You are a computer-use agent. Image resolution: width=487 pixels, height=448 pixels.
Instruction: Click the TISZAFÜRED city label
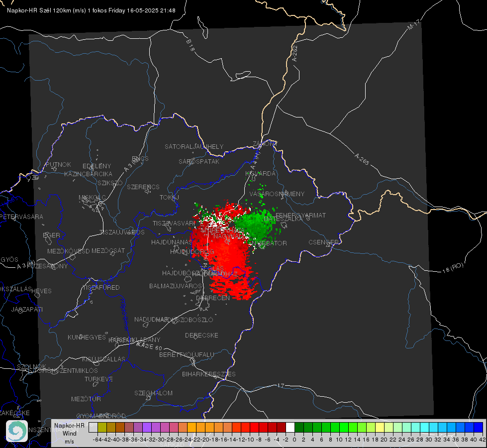coord(101,288)
